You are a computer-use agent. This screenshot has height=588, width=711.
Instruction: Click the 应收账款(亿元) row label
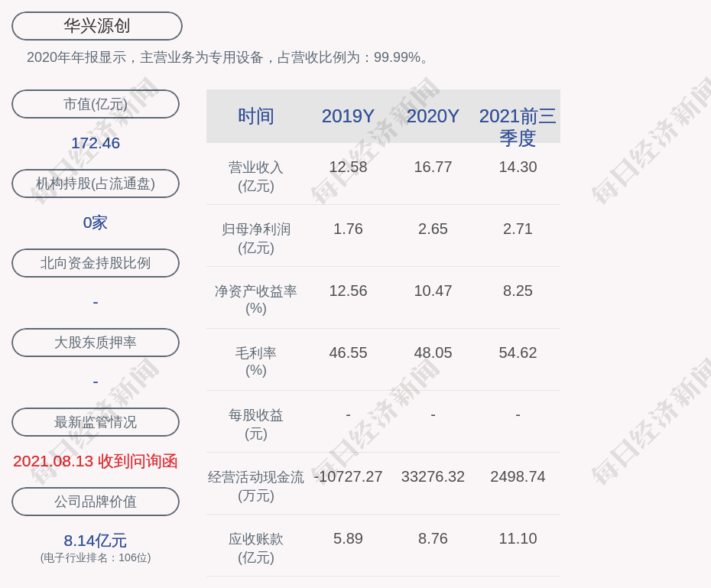pos(256,548)
